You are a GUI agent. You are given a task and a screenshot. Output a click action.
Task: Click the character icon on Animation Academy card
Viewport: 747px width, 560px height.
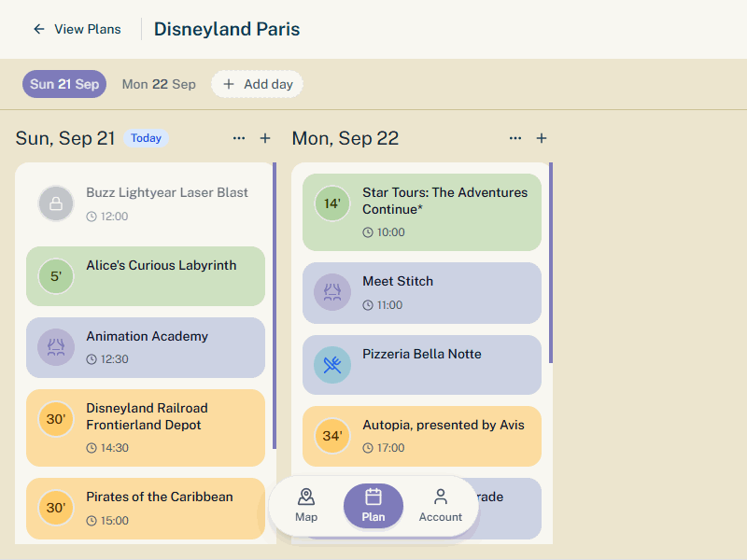[55, 347]
